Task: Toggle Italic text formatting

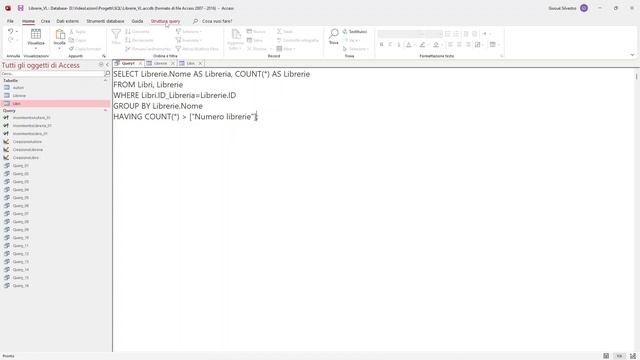Action: [390, 44]
